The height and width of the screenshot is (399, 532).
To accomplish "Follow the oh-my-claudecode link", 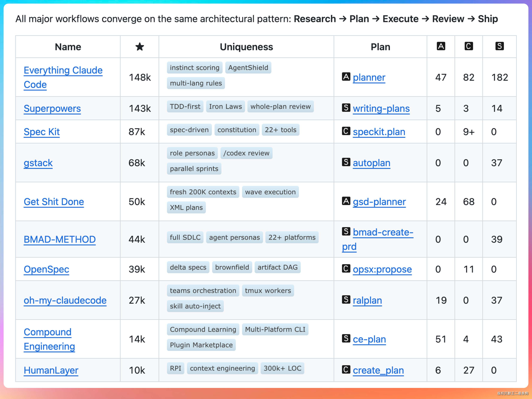I will [65, 301].
